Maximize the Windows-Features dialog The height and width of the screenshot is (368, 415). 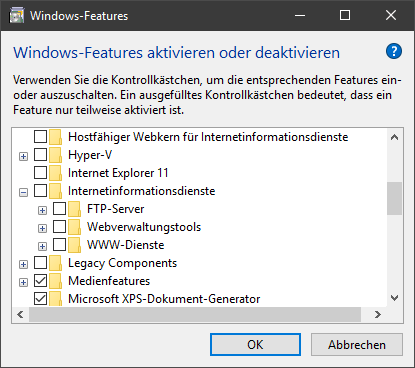[x=345, y=15]
